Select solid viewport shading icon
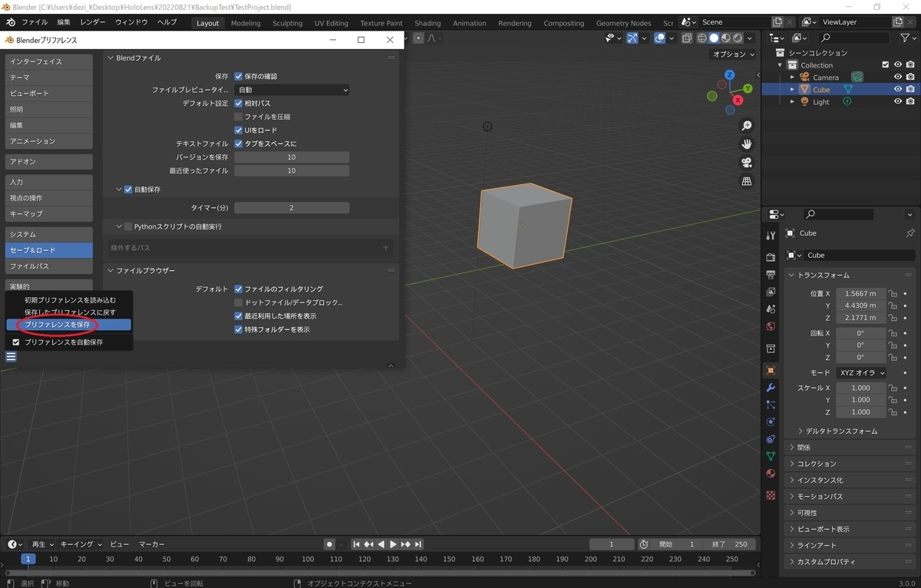The width and height of the screenshot is (921, 588). pos(714,38)
